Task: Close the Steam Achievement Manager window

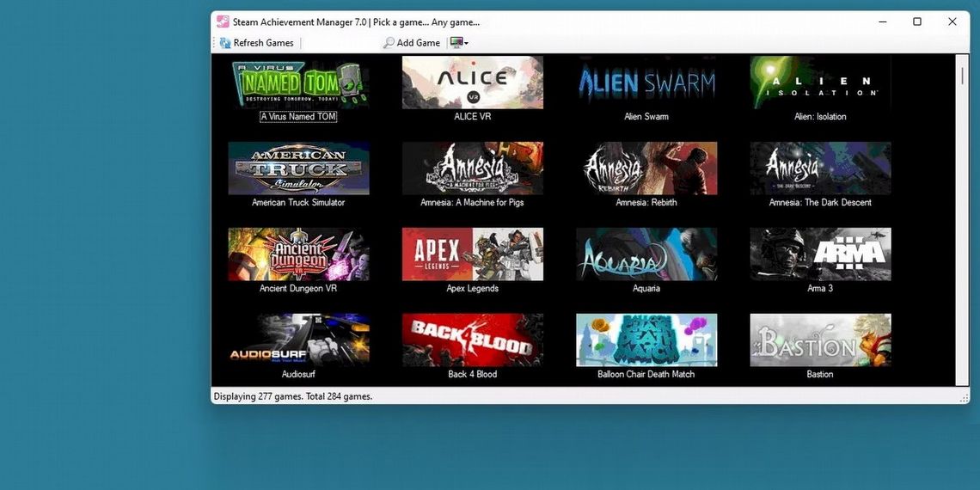Action: [x=952, y=21]
